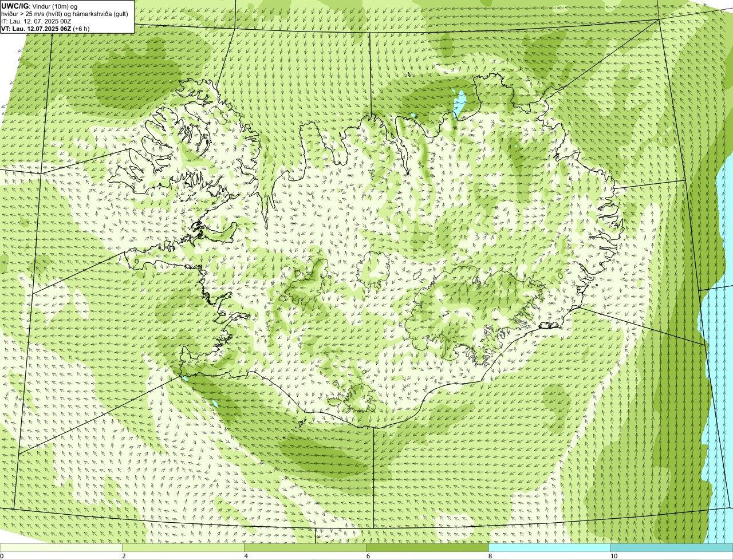Click the "8" label on the color scale
The height and width of the screenshot is (560, 733).
coord(490,556)
